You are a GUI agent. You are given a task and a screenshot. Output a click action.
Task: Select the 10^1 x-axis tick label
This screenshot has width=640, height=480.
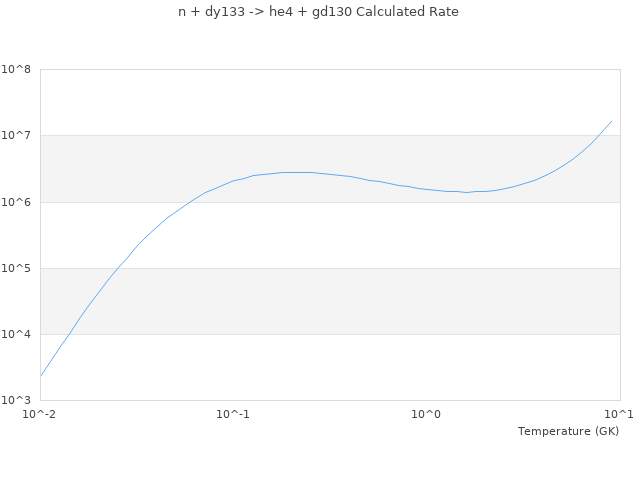coord(619,414)
